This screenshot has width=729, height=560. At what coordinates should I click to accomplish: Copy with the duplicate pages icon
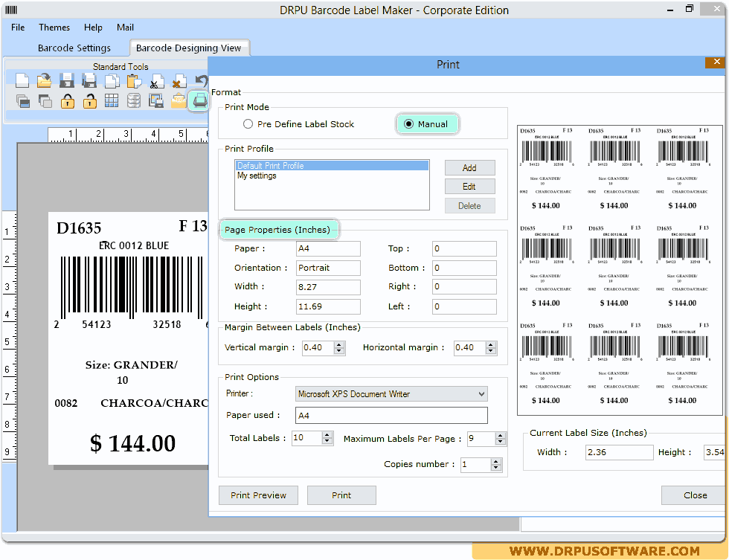click(112, 81)
